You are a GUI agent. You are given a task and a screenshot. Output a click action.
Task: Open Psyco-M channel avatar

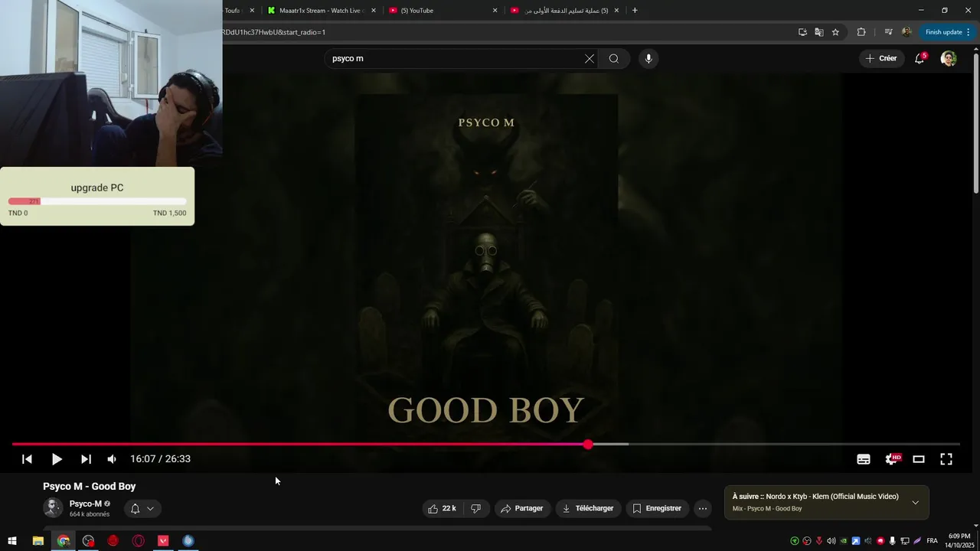[x=53, y=508]
